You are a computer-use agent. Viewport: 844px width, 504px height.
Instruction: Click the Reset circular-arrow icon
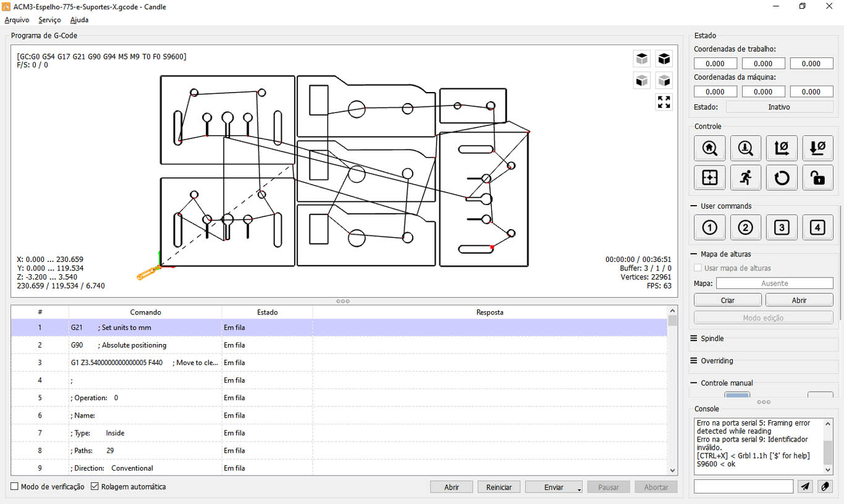point(782,178)
